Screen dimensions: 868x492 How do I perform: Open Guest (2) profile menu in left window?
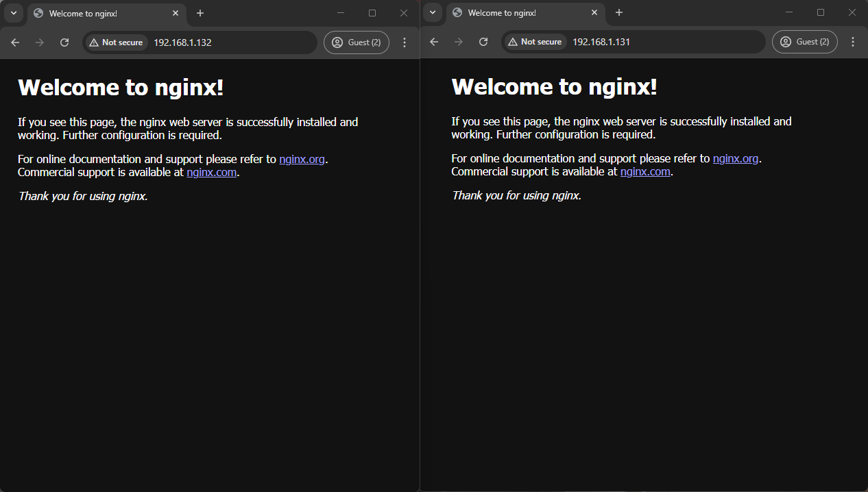pyautogui.click(x=357, y=42)
